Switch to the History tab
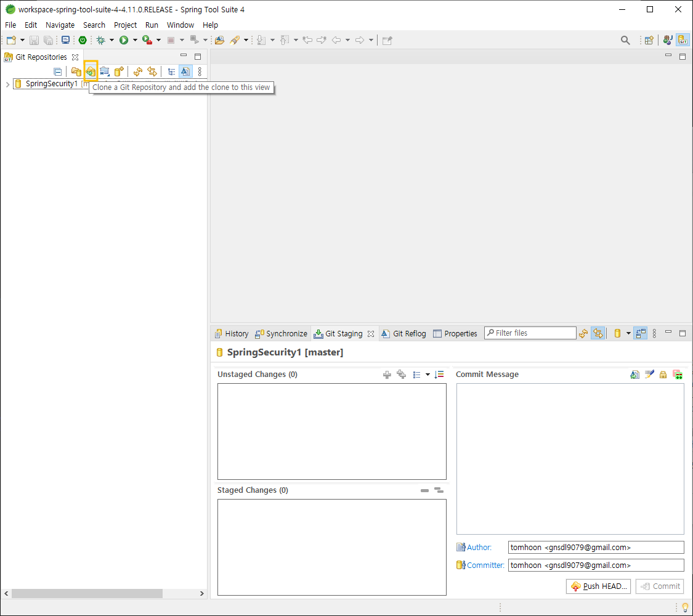 coord(232,334)
